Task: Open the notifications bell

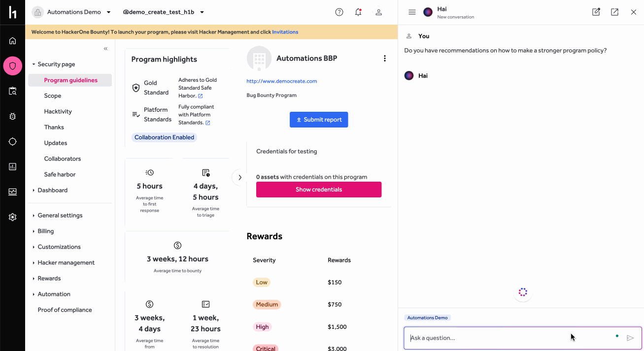Action: (x=358, y=12)
